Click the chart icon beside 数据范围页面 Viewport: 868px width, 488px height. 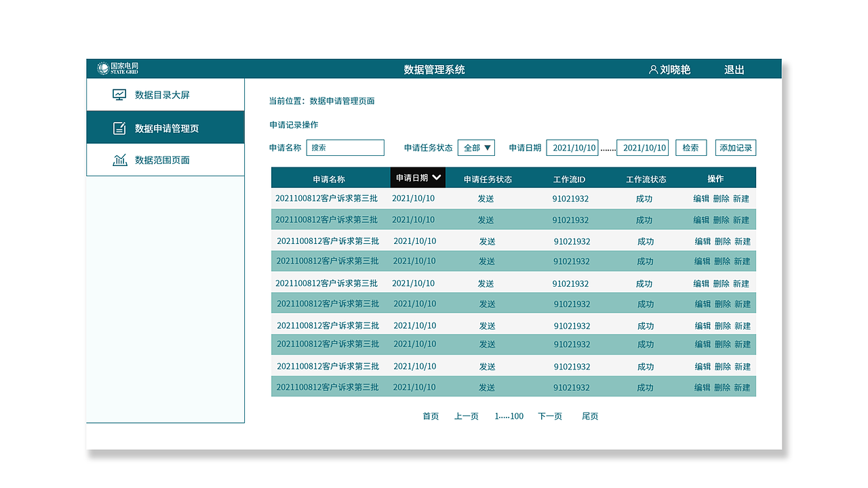(119, 159)
